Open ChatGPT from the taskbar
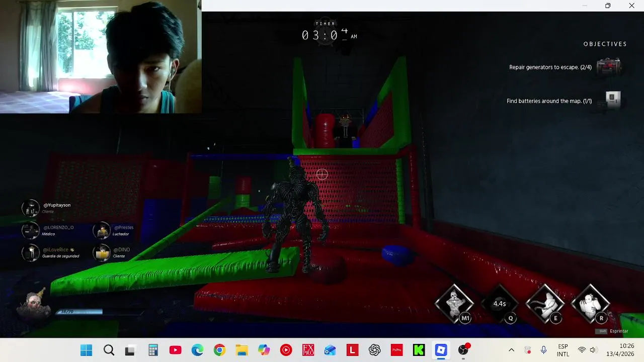The width and height of the screenshot is (644, 362). click(374, 350)
